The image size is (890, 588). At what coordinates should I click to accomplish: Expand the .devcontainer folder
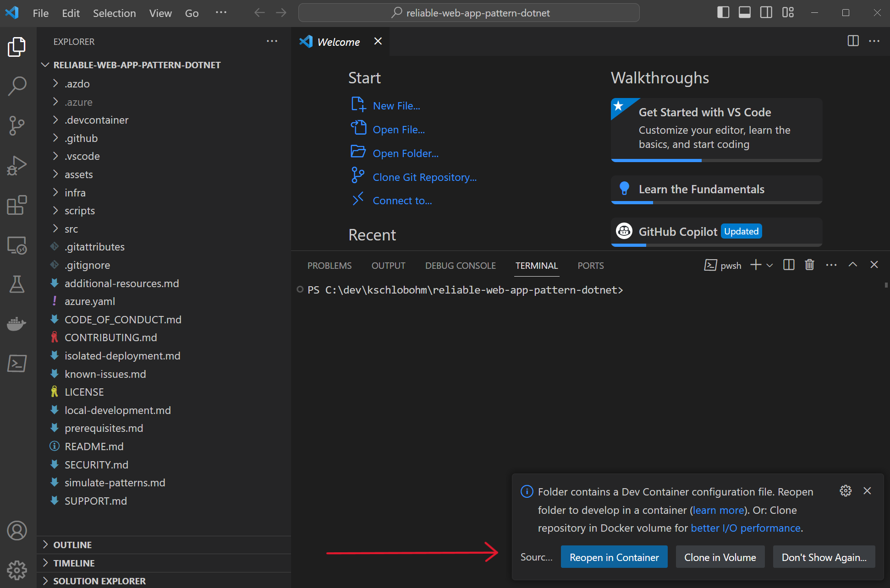(96, 120)
